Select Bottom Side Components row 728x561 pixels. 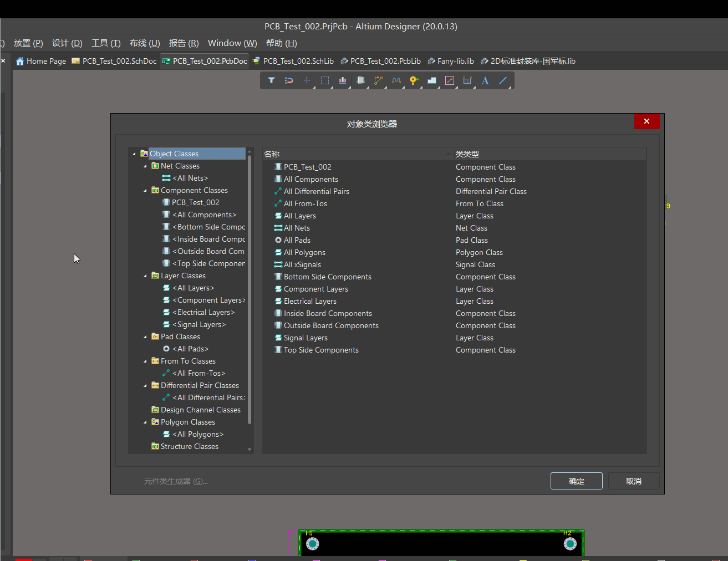pyautogui.click(x=454, y=277)
